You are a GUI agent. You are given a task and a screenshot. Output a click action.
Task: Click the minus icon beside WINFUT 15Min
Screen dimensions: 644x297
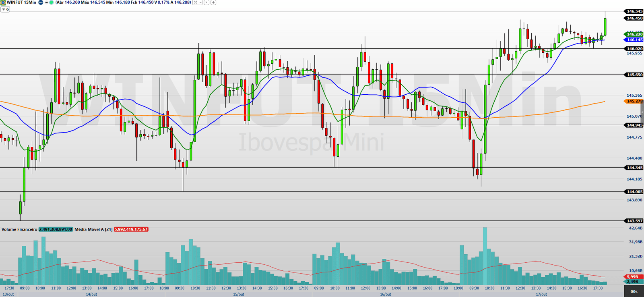point(46,2)
